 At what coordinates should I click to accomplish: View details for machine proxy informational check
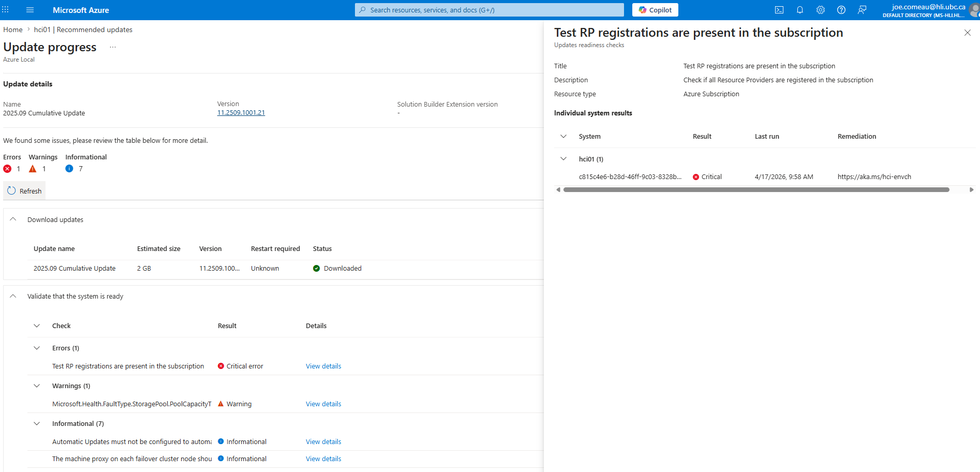click(323, 459)
